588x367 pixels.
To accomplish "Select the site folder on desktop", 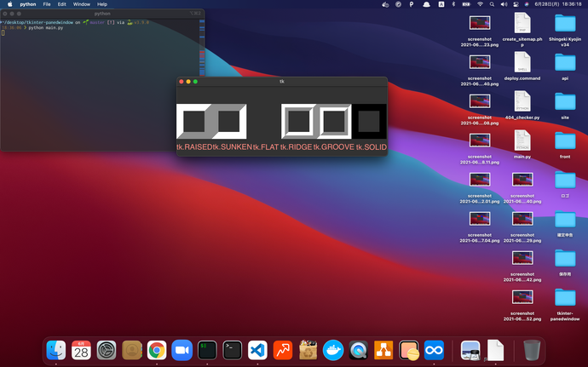I will [x=565, y=101].
